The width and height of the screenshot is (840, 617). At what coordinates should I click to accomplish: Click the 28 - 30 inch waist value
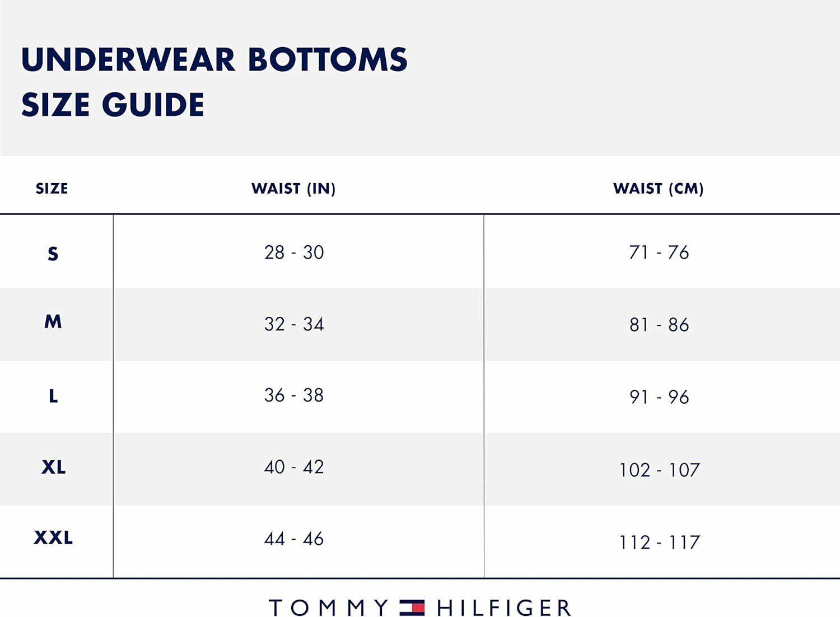(294, 253)
